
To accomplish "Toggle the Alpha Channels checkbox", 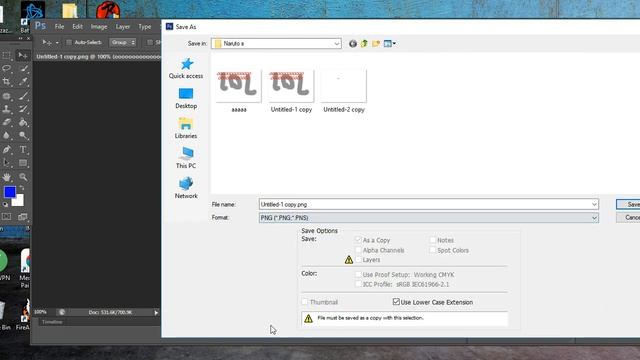I will 358,250.
